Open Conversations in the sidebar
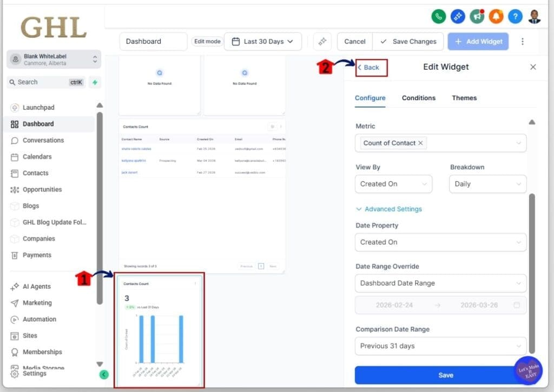The width and height of the screenshot is (554, 392). point(43,140)
